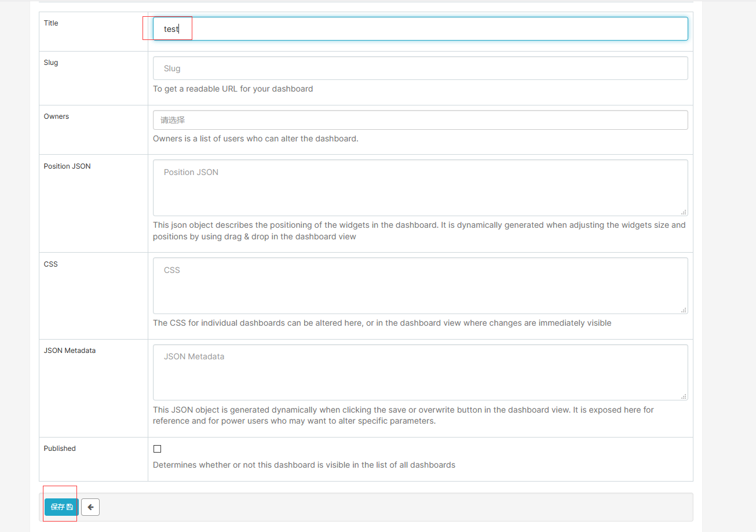
Task: Click the "CSS" row label
Action: (x=51, y=264)
